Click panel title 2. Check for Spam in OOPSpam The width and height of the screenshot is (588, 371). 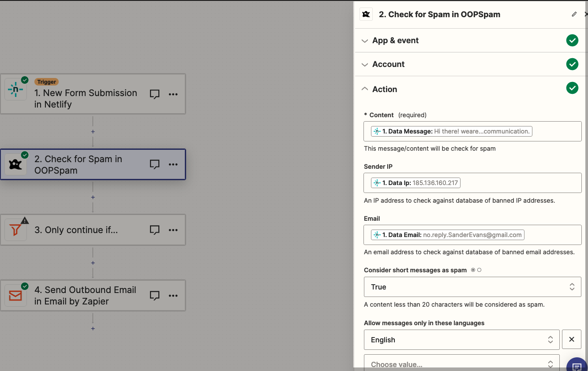[439, 14]
